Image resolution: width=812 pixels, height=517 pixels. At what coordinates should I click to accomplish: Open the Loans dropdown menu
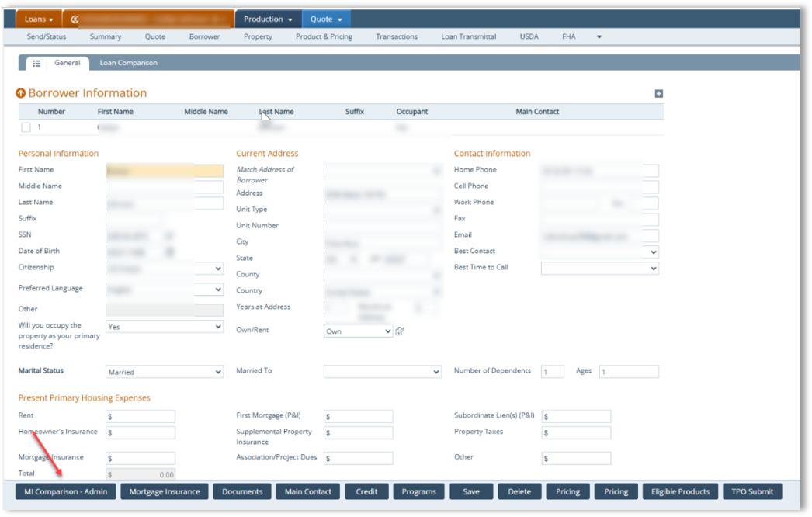pos(39,19)
